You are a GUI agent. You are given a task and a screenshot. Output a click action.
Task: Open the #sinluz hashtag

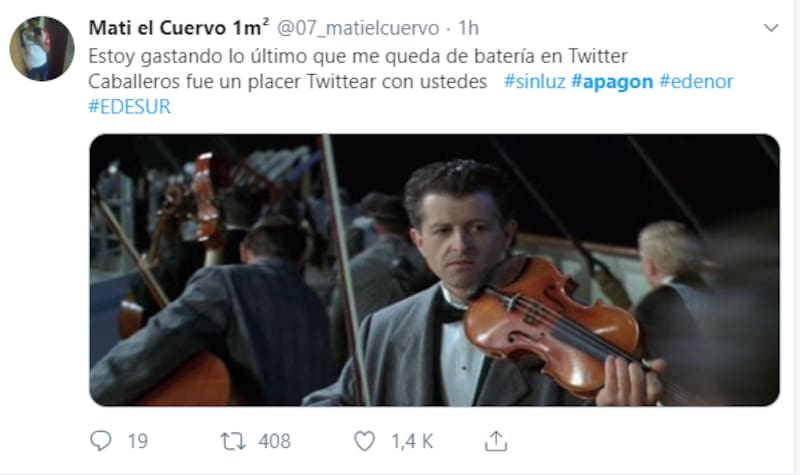(535, 81)
